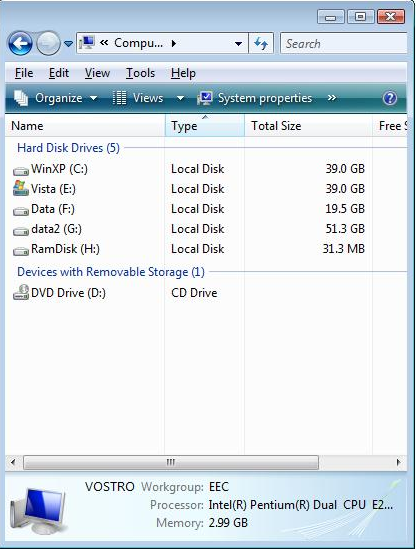Click the Refresh arrows icon

261,43
